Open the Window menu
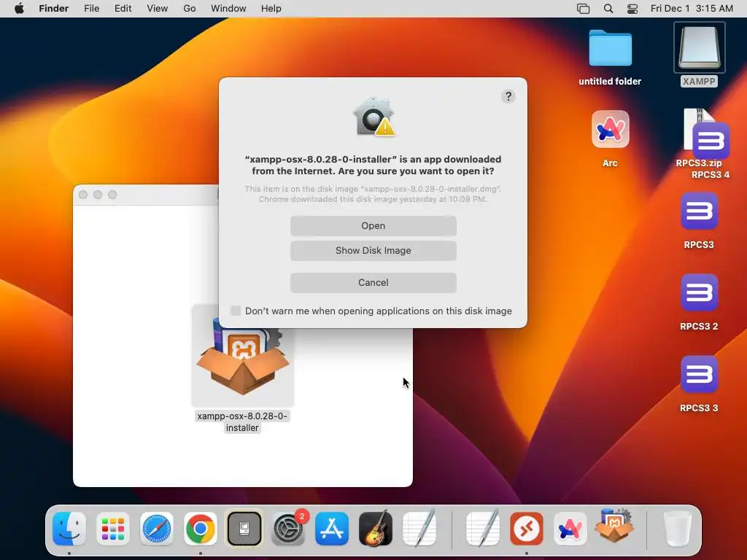 (x=228, y=9)
